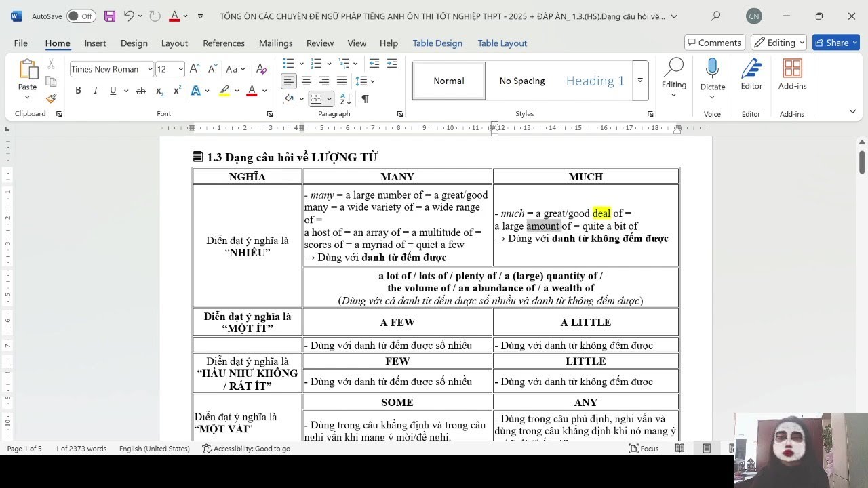Open Add-ins from the ribbon

792,74
